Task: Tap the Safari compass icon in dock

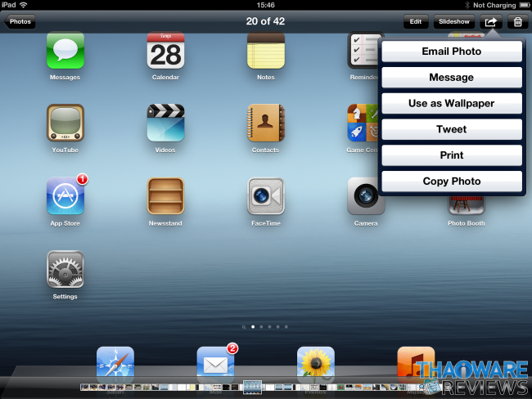Action: pos(115,365)
